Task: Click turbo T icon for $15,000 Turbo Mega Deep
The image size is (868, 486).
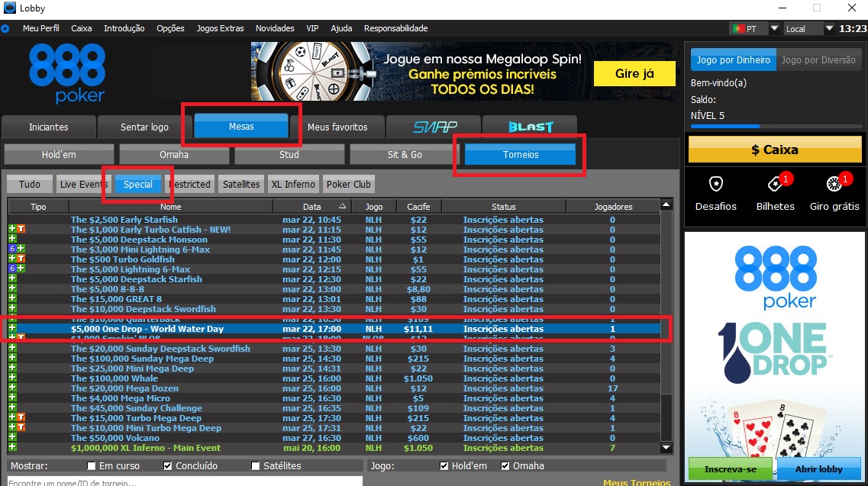Action: 21,418
